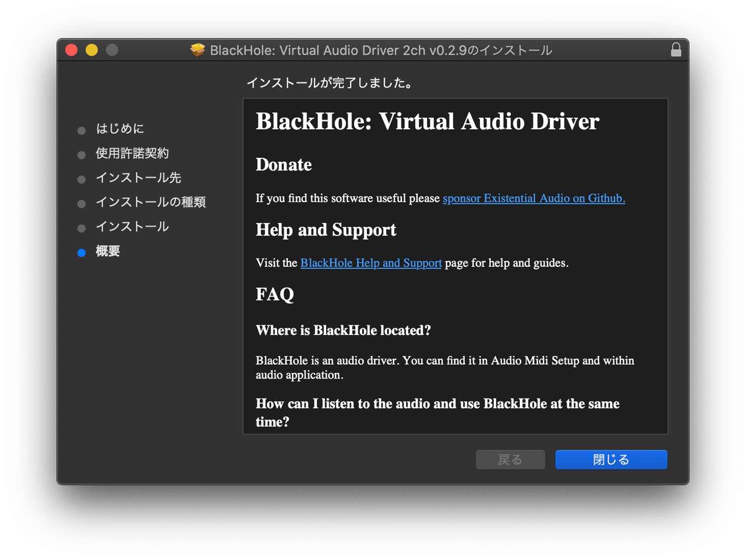Click the grey bullet next to はじめに
Viewport: 746px width, 560px height.
[82, 131]
